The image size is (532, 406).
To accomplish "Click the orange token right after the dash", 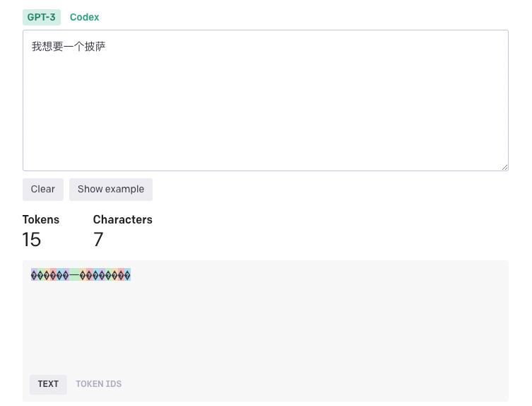I will click(x=83, y=274).
